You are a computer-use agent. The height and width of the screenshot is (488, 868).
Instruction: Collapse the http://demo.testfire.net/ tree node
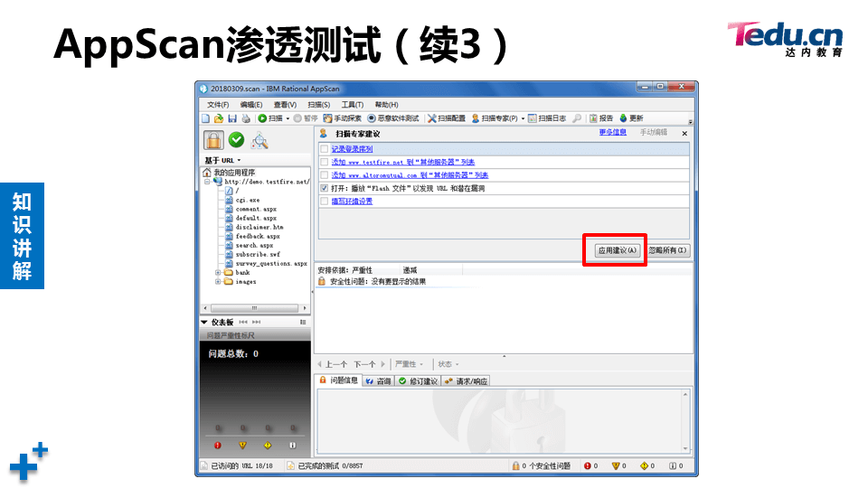point(208,182)
